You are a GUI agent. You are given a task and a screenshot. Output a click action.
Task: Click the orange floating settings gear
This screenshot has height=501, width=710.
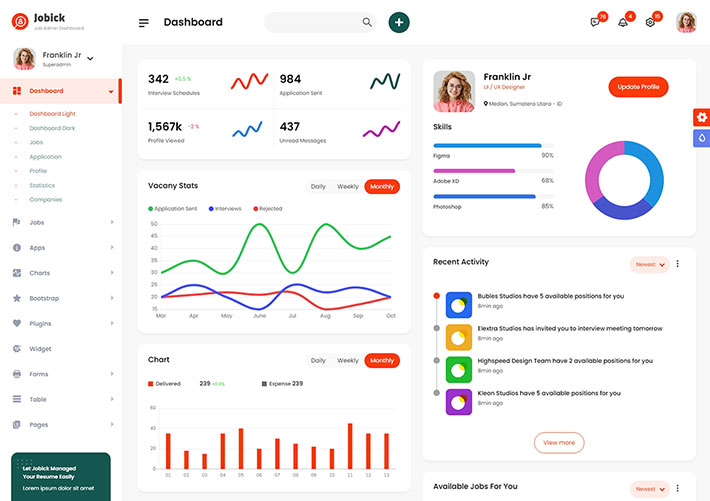click(701, 117)
